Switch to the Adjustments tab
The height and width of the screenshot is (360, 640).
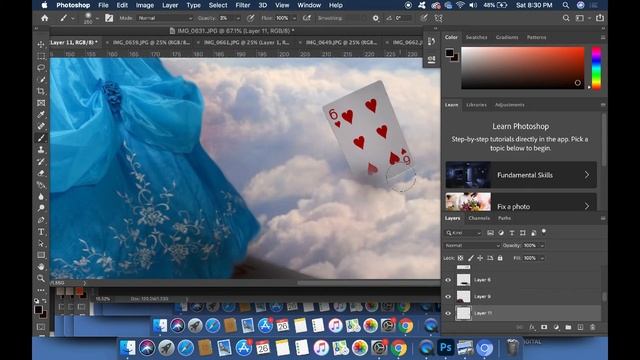coord(509,105)
